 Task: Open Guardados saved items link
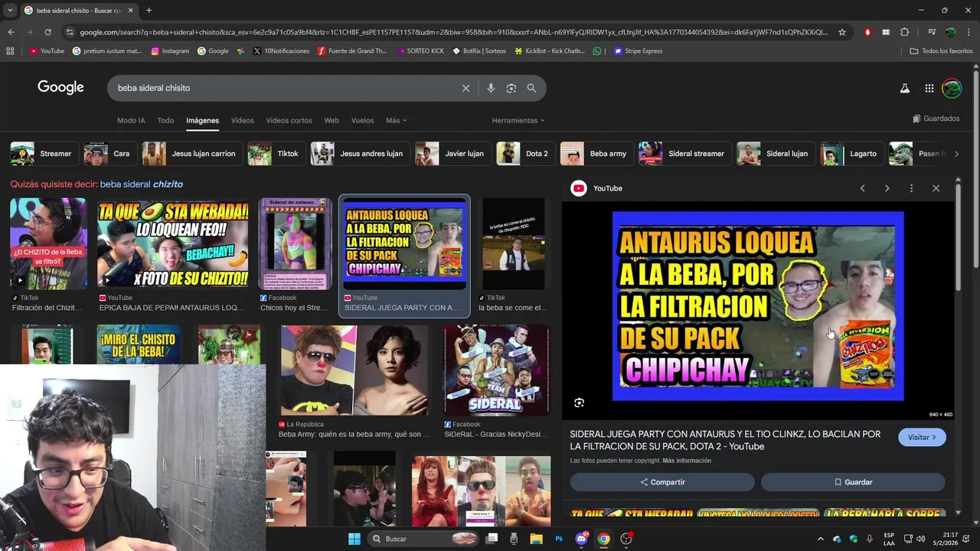pyautogui.click(x=936, y=119)
